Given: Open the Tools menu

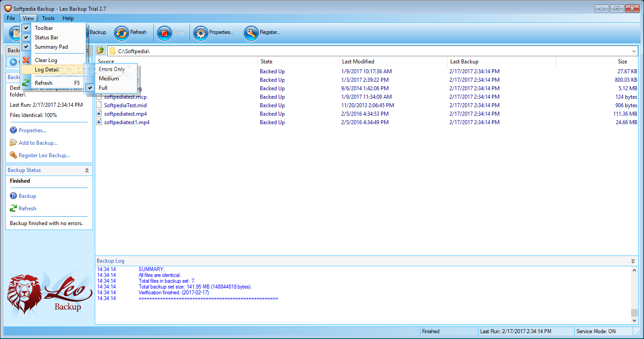Looking at the screenshot, I should pyautogui.click(x=48, y=18).
